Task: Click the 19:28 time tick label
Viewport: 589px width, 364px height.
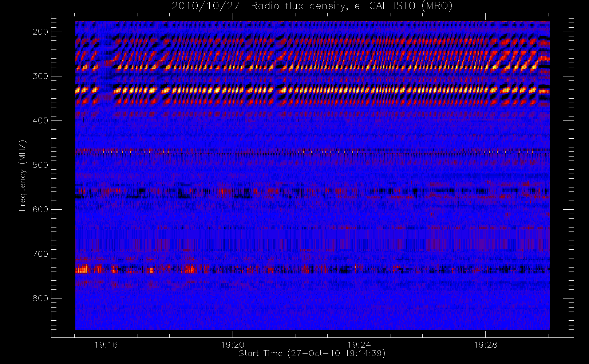Action: pyautogui.click(x=485, y=345)
